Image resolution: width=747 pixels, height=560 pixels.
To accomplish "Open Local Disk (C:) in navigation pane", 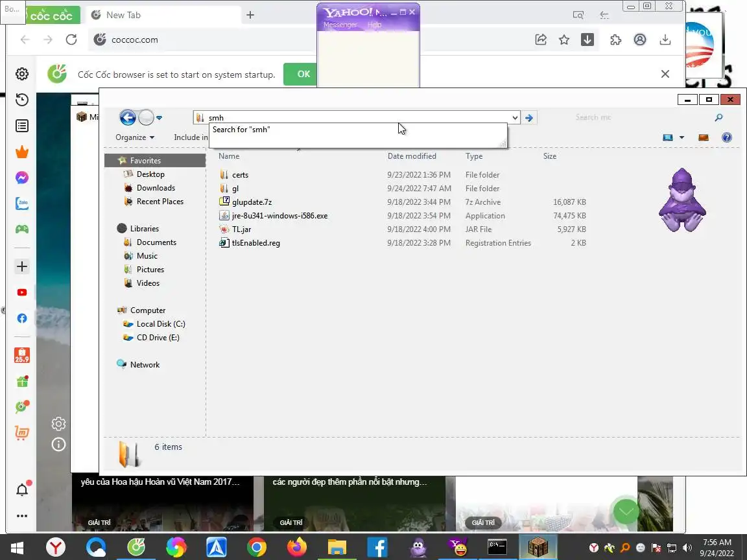I will tap(161, 324).
